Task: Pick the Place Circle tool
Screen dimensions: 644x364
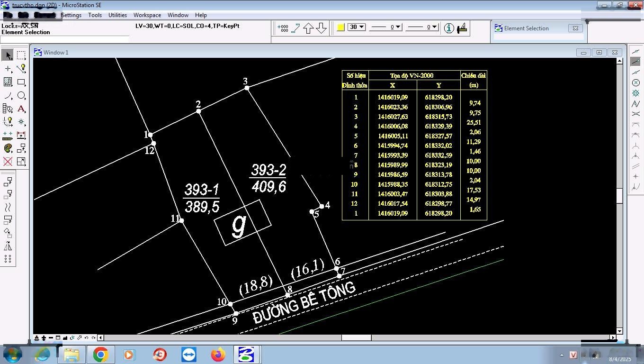Action: tap(21, 95)
